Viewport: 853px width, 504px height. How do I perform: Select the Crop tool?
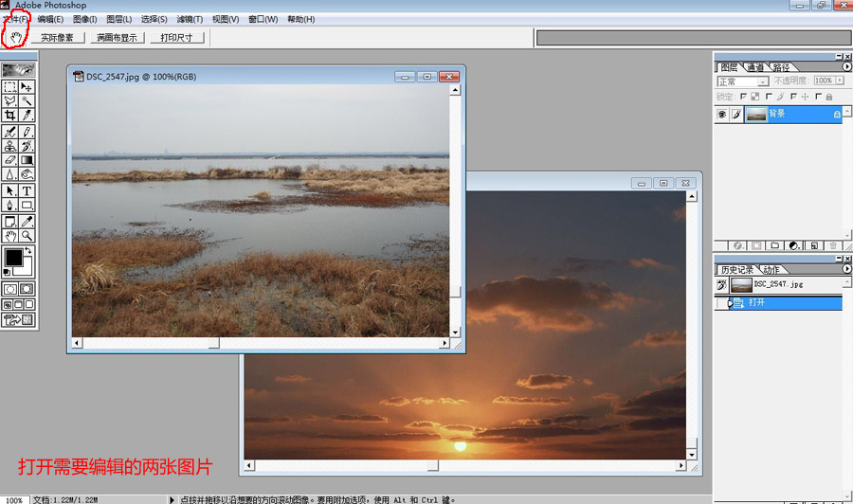click(9, 116)
